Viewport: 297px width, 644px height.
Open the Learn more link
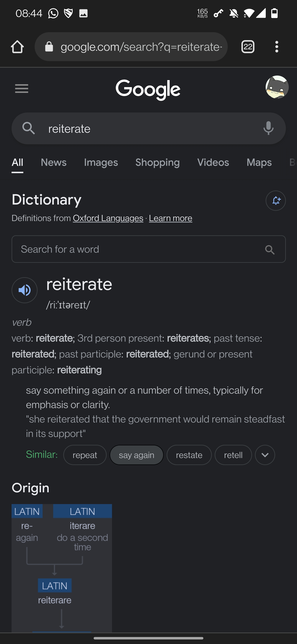[171, 218]
